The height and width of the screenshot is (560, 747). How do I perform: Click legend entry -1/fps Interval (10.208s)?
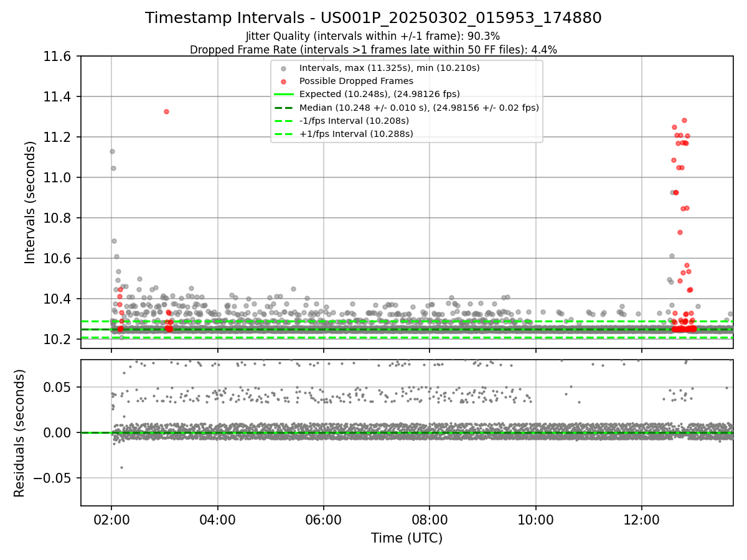(354, 121)
